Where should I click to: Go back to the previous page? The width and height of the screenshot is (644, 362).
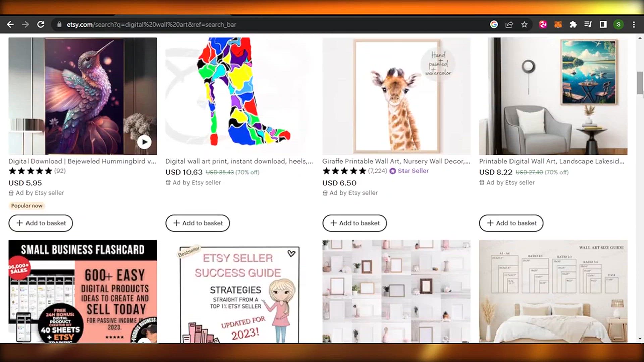pyautogui.click(x=10, y=24)
